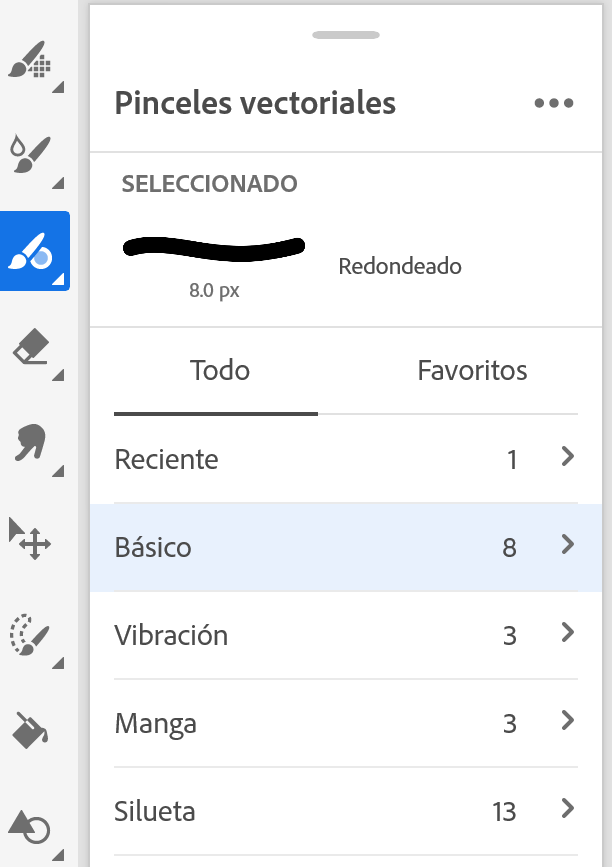Select the vector brush tool
612x867 pixels.
point(34,251)
